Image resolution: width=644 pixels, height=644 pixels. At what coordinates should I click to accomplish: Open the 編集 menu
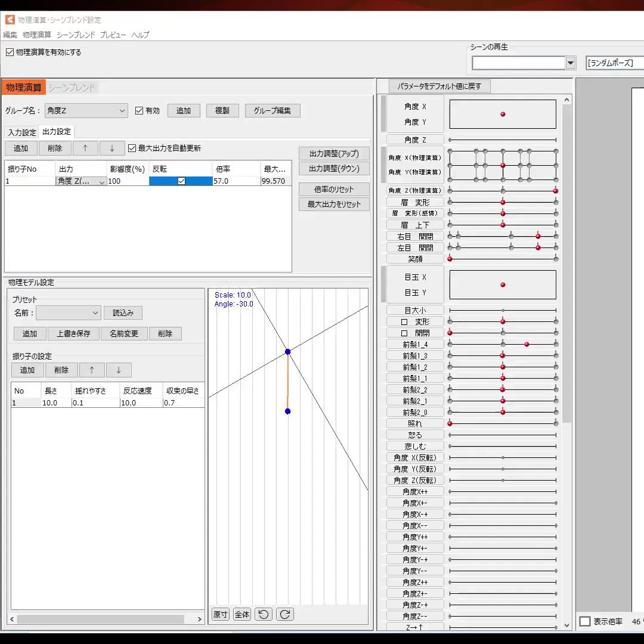point(10,35)
